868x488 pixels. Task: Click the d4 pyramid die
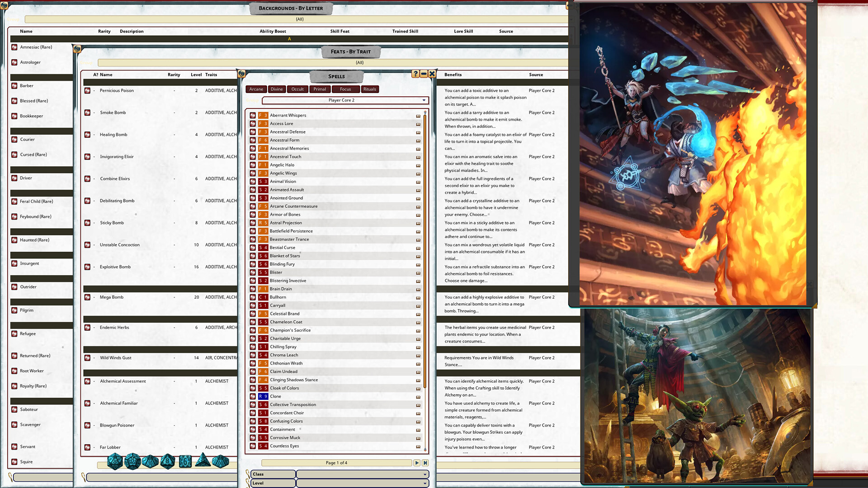(203, 460)
